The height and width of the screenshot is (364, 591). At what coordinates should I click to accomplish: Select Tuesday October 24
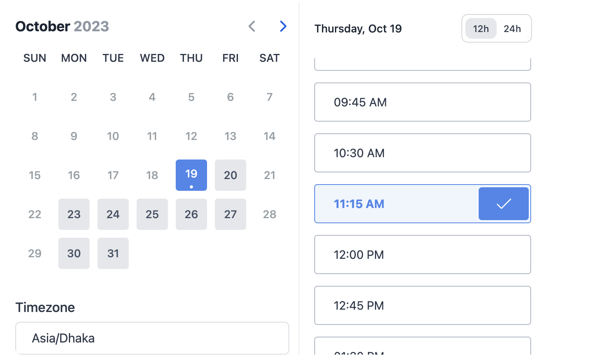tap(113, 214)
